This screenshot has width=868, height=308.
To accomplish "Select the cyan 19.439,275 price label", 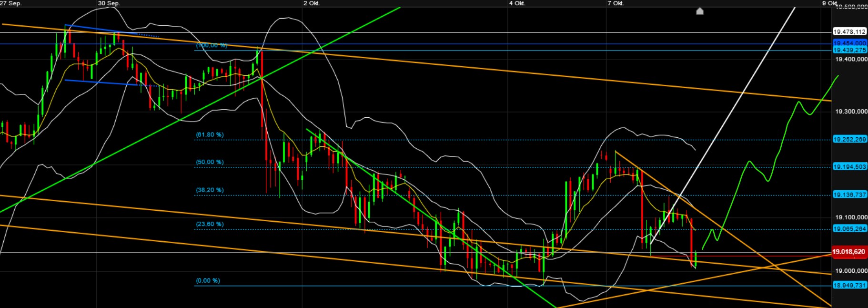I will coord(849,50).
